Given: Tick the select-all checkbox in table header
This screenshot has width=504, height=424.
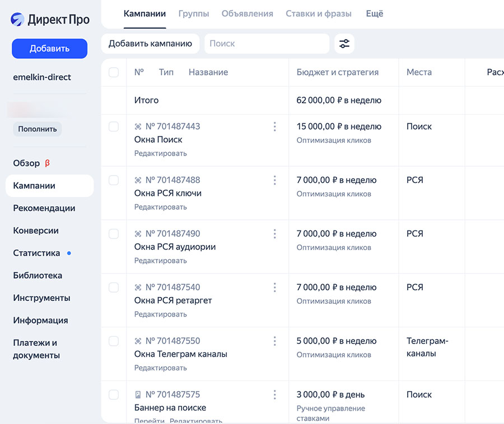Looking at the screenshot, I should (114, 72).
